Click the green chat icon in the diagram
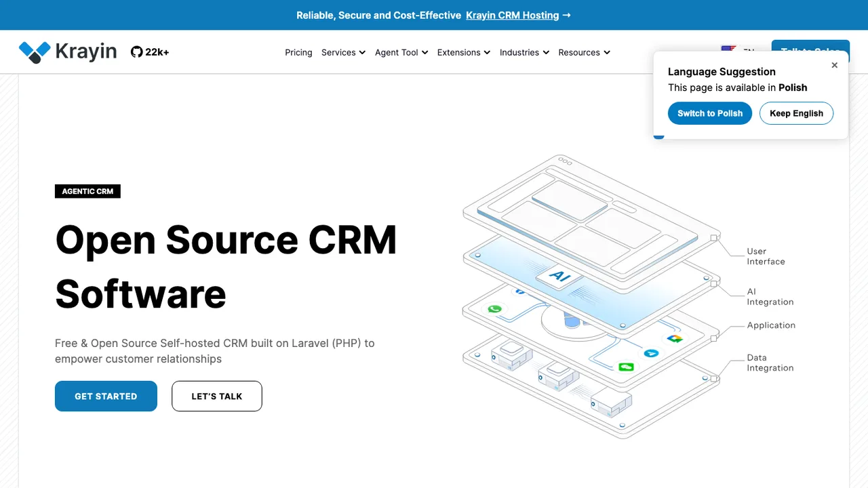This screenshot has height=488, width=868. click(626, 367)
